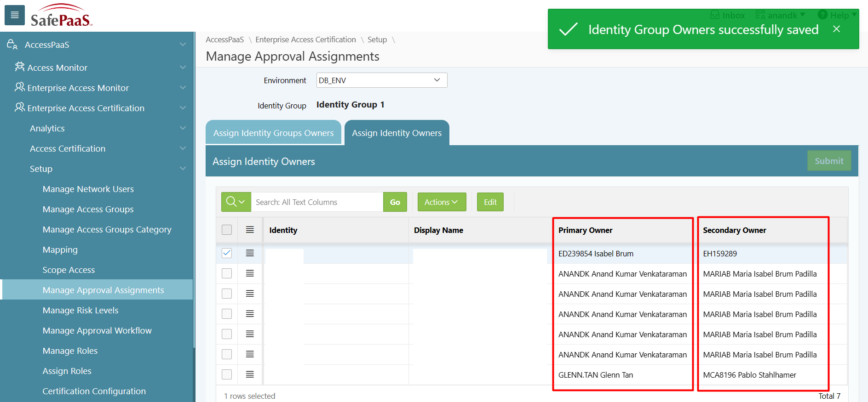Uncheck the Isabel Brum row checkbox

(227, 253)
